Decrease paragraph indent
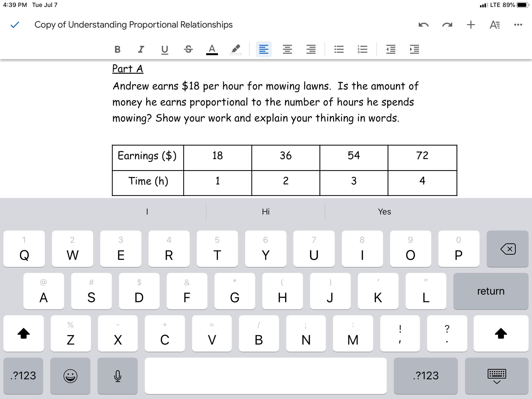Screen dimensions: 532x399 tap(391, 49)
